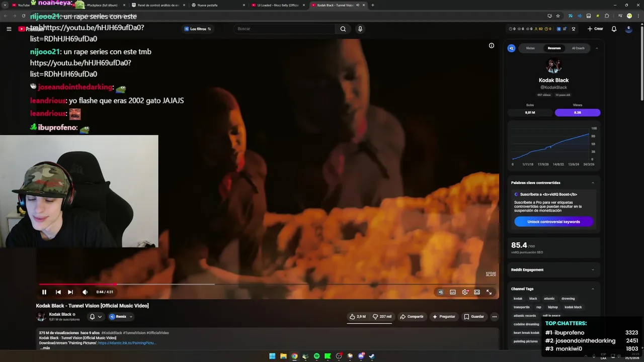
Task: Click the search magnifier button
Action: [343, 29]
